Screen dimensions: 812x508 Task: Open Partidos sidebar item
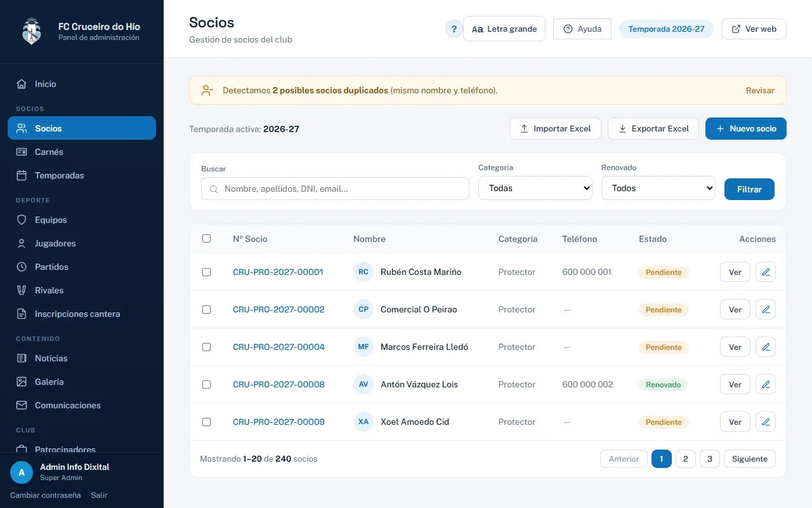(82, 267)
